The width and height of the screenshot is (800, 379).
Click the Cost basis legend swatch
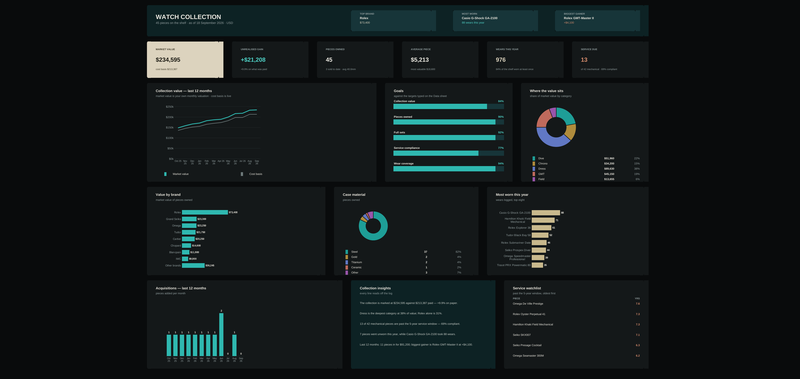tap(242, 174)
